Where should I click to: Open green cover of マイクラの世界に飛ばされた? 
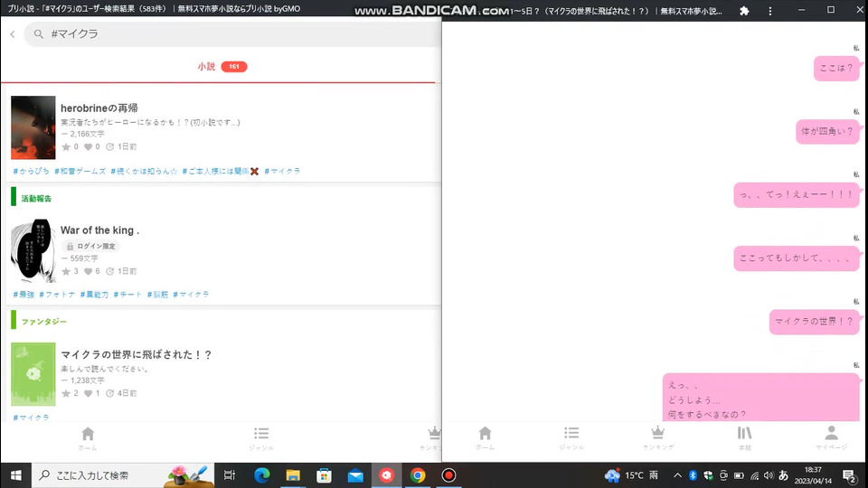(33, 374)
